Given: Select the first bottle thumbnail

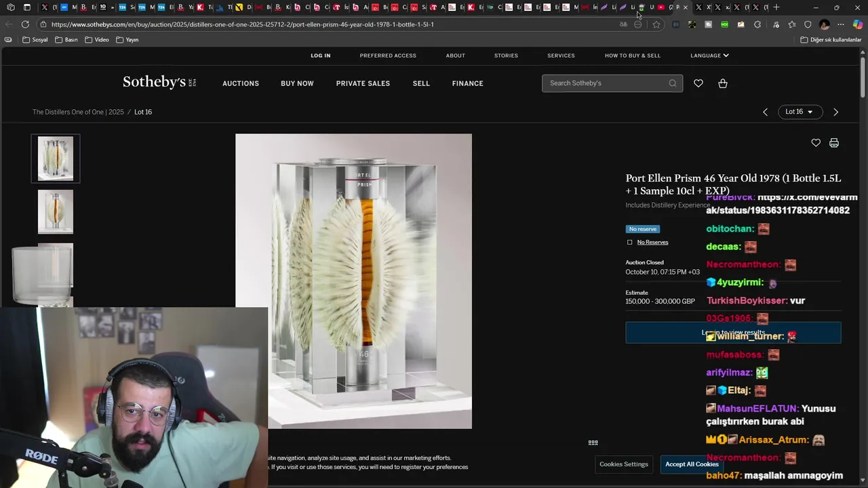Looking at the screenshot, I should pos(56,159).
